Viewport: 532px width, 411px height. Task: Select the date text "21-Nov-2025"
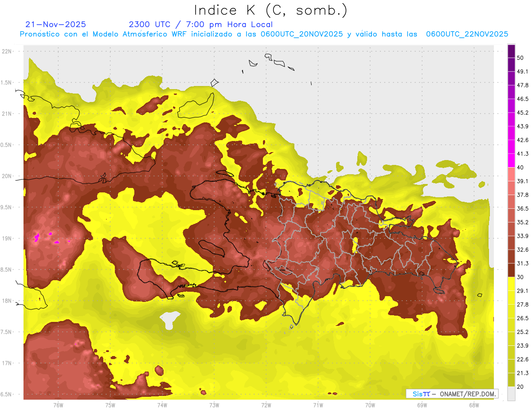coord(56,24)
